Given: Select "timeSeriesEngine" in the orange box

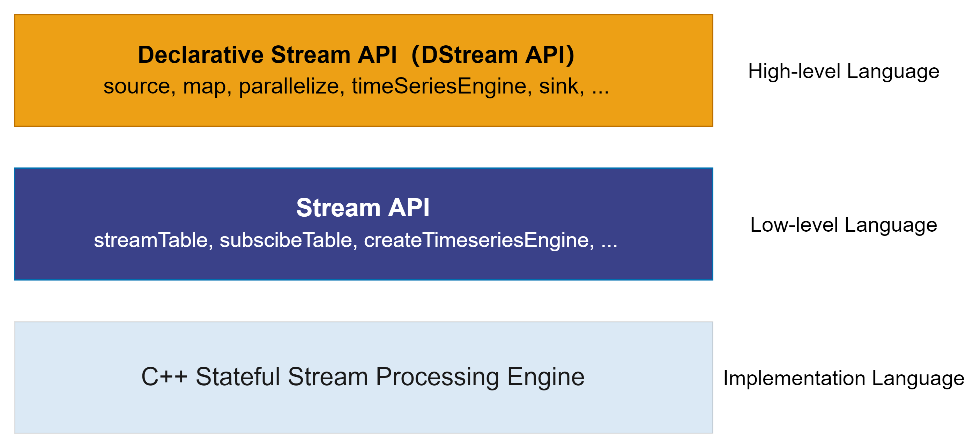Looking at the screenshot, I should 439,86.
